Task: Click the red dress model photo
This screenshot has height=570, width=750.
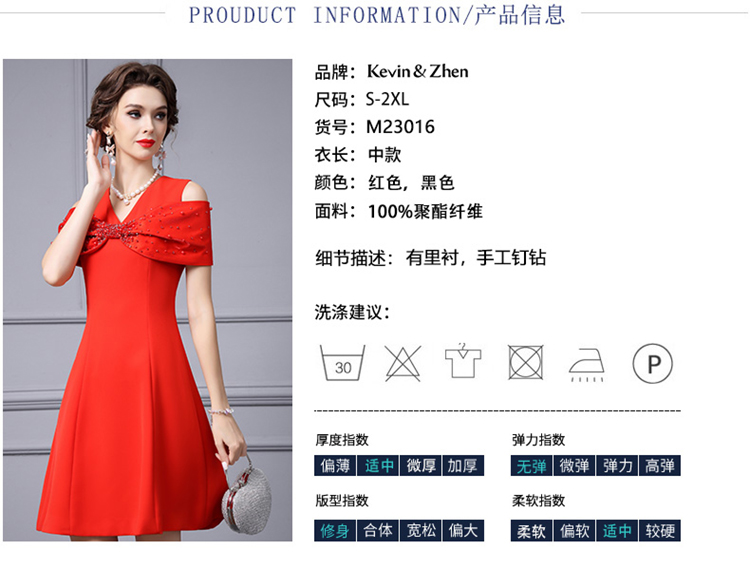Action: click(x=147, y=300)
